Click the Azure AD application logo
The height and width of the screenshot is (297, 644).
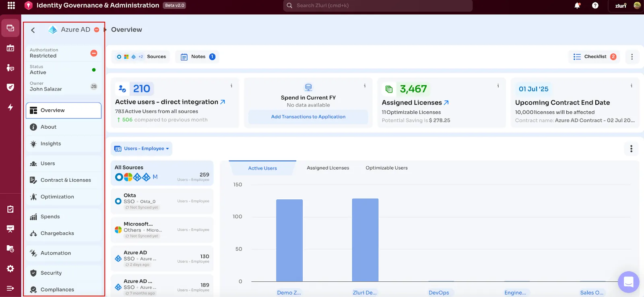(52, 30)
